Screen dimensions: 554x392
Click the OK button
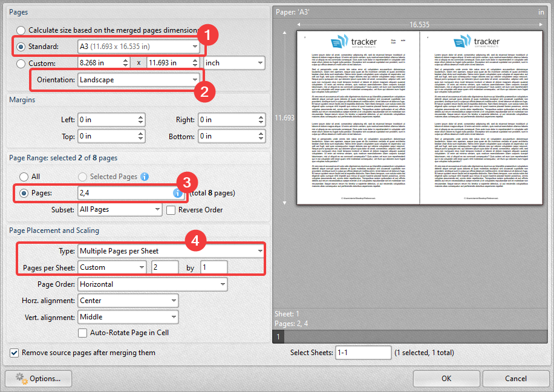tap(446, 379)
